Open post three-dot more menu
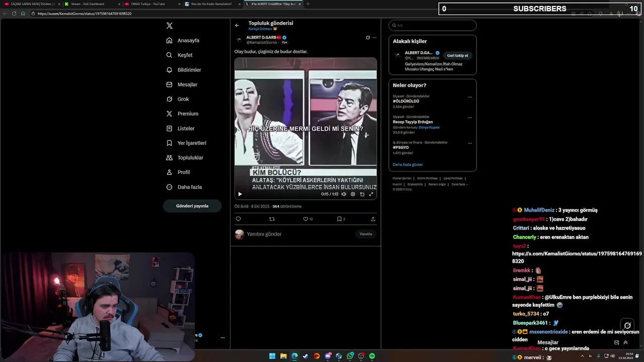The height and width of the screenshot is (362, 644). coord(374,38)
